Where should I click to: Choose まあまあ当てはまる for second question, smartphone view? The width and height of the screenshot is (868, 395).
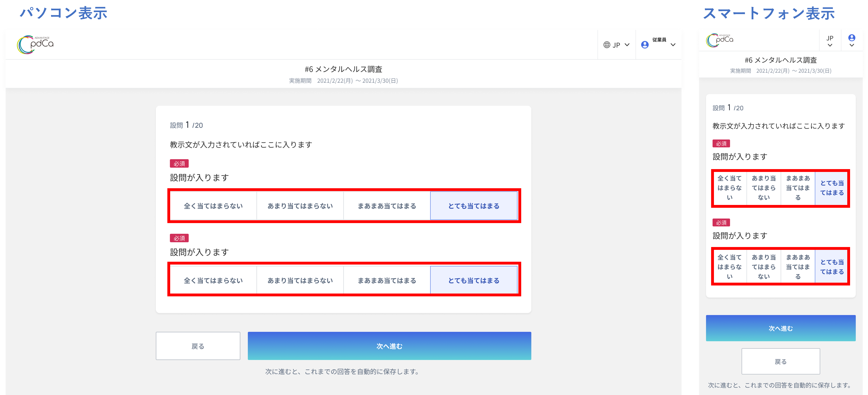(798, 267)
